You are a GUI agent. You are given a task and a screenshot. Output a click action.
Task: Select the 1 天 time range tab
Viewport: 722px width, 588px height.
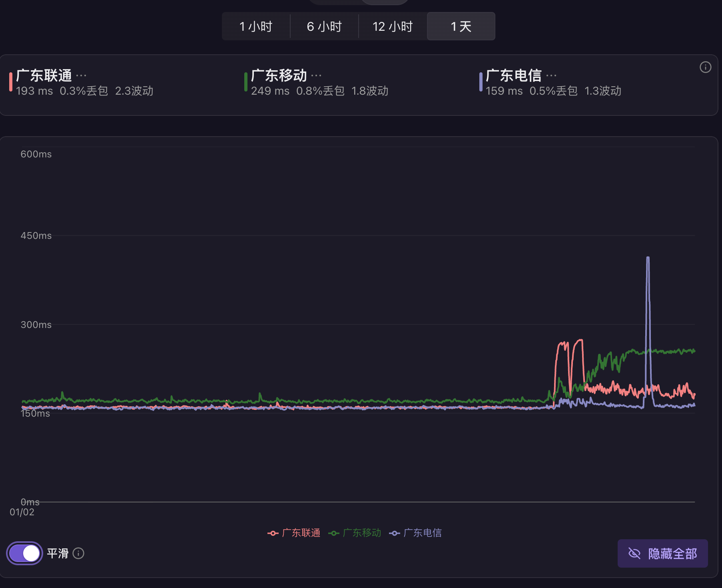[461, 26]
